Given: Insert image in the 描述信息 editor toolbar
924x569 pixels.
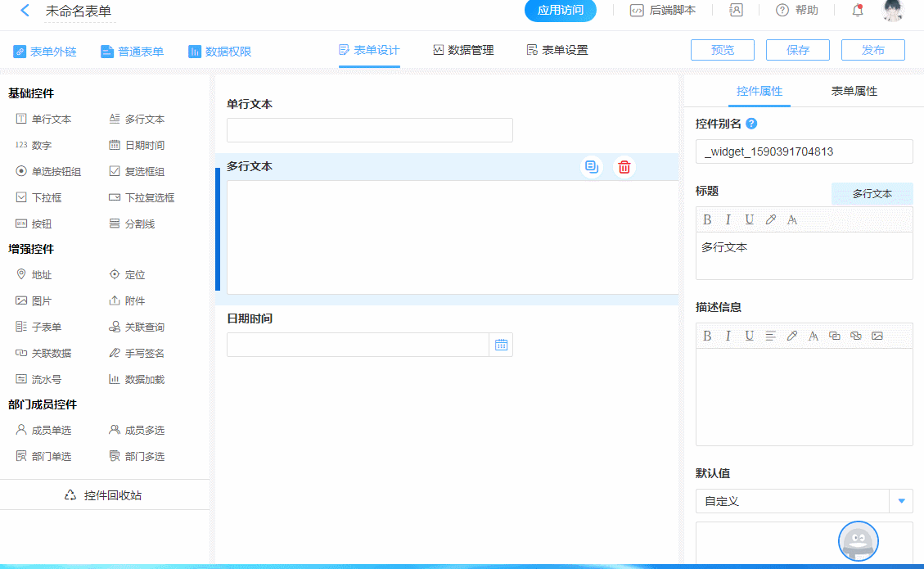Looking at the screenshot, I should tap(877, 336).
